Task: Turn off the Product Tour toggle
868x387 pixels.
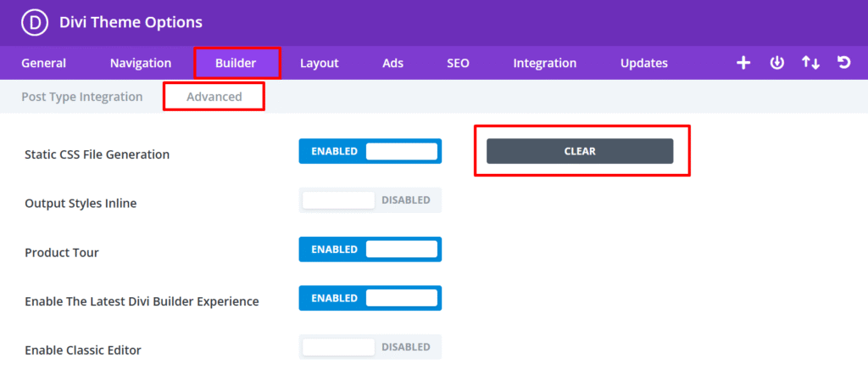Action: click(x=370, y=250)
